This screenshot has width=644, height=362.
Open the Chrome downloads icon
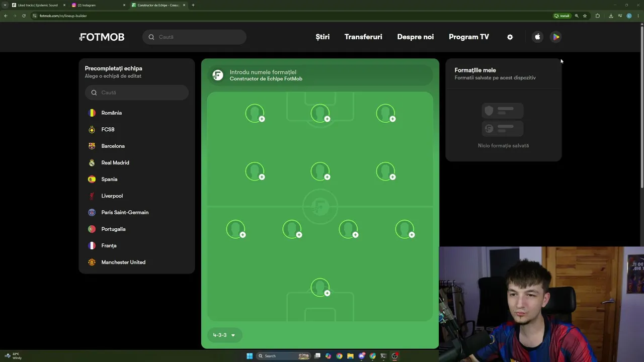tap(611, 16)
